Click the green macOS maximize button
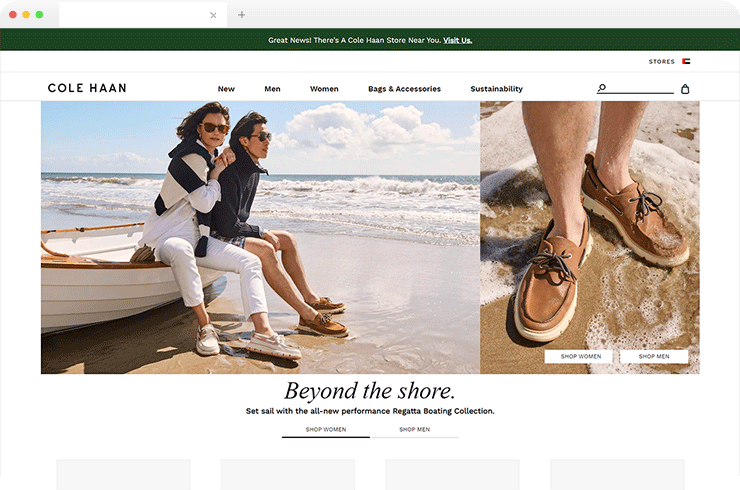 coord(39,15)
